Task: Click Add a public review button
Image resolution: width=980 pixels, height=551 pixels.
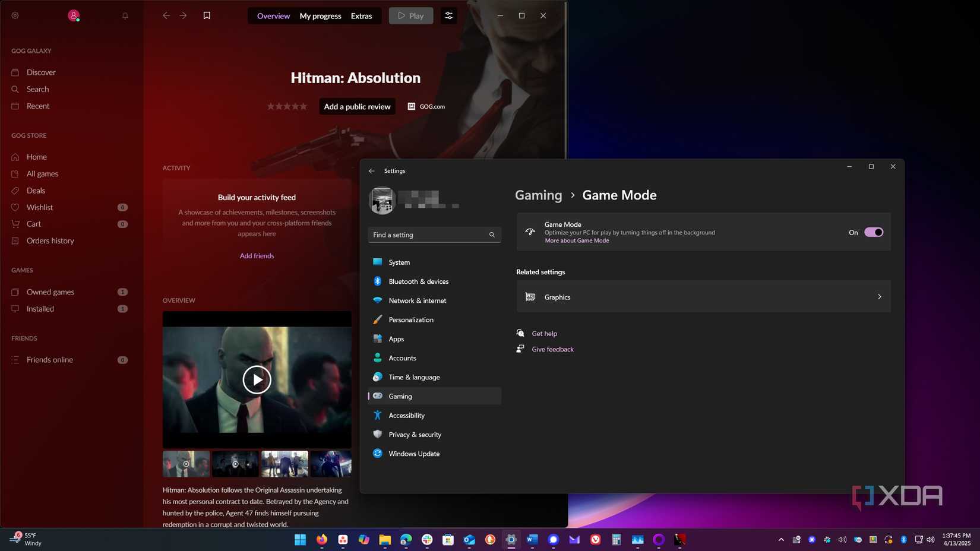Action: click(357, 106)
